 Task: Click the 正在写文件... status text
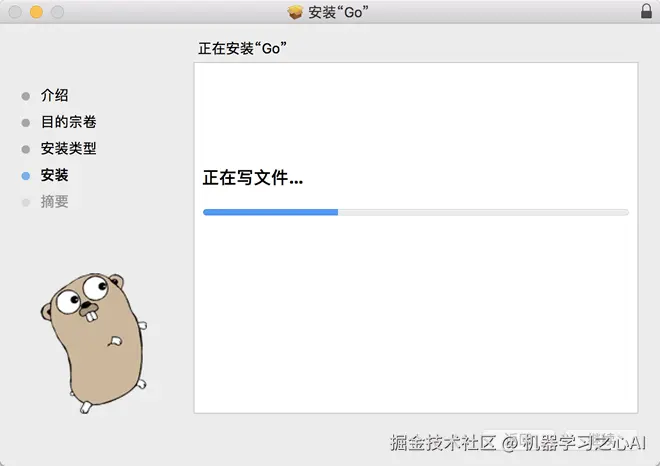253,178
